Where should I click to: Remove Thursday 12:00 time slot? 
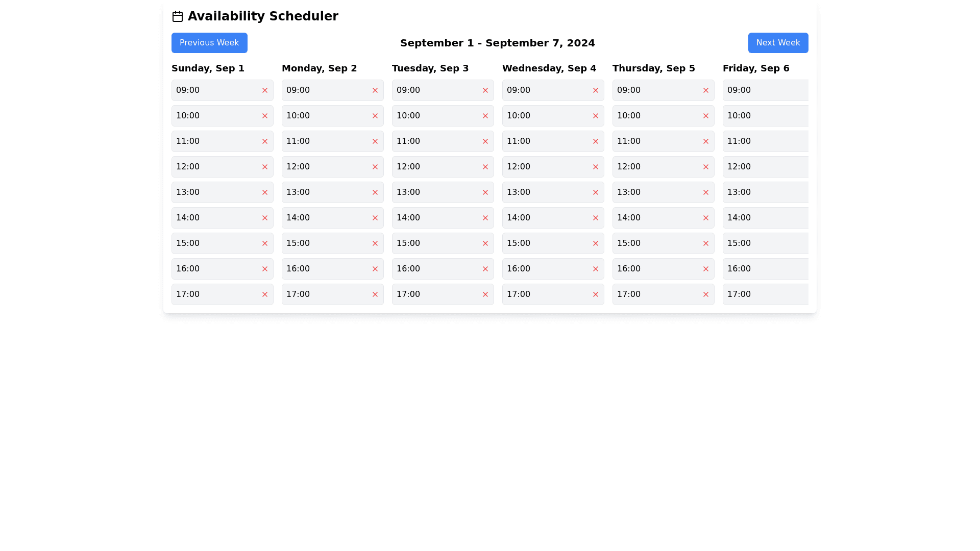(705, 167)
